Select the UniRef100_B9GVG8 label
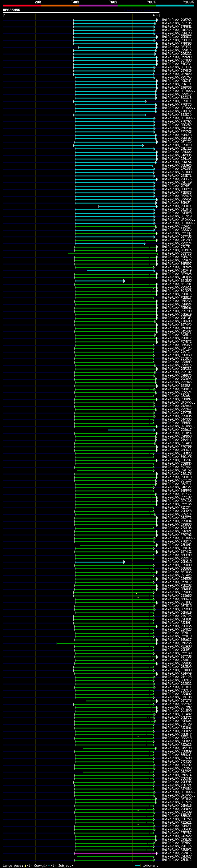This screenshot has width=197, height=868. click(x=177, y=88)
